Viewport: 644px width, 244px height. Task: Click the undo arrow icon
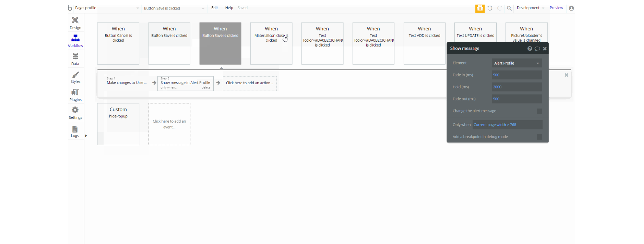coord(490,8)
